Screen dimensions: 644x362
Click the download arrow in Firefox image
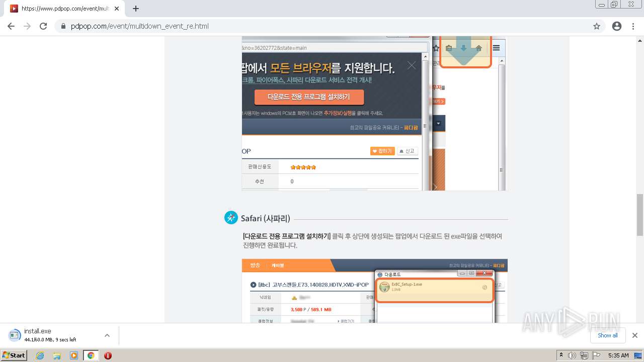click(x=463, y=48)
